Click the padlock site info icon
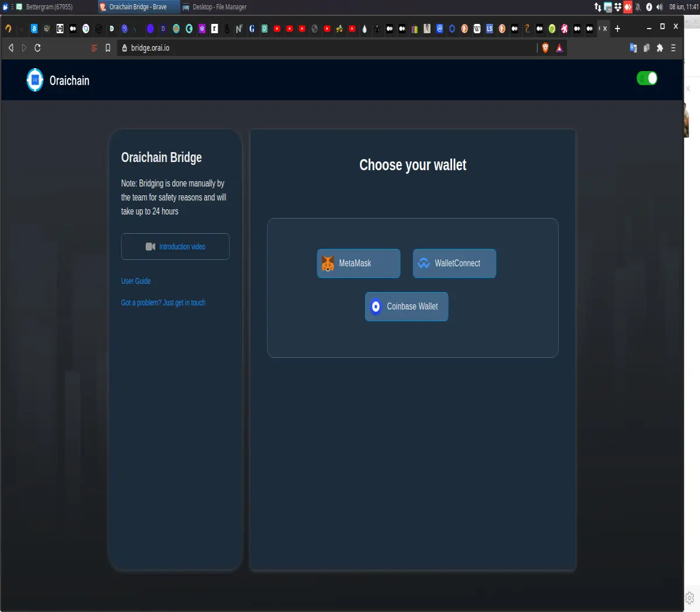Screen dimensions: 700x612 coord(124,48)
